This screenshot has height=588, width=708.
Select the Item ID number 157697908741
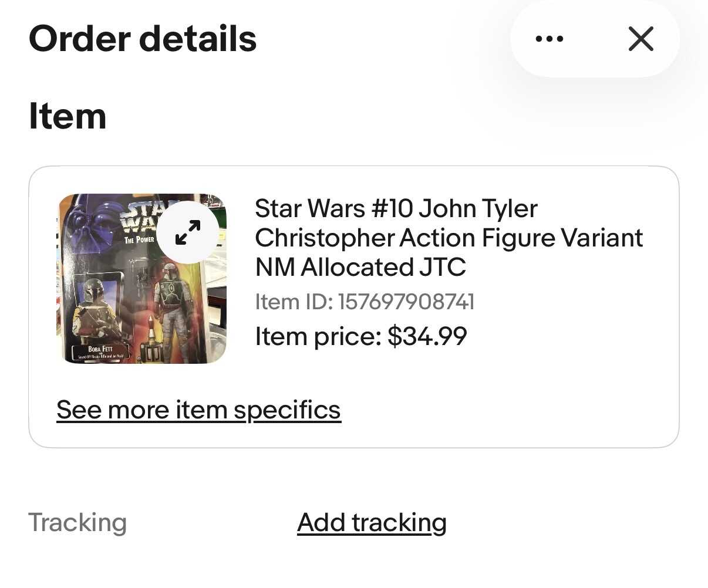pos(406,302)
